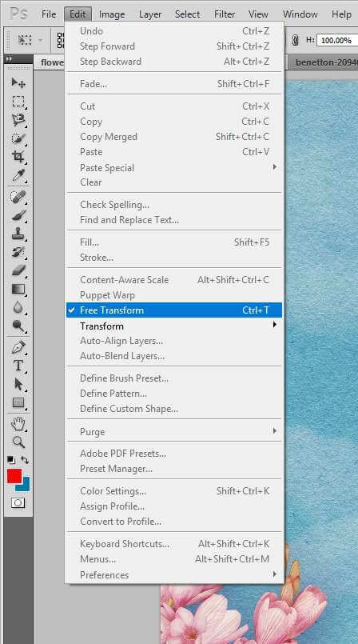Select the Hand tool
Image resolution: width=358 pixels, height=644 pixels.
[18, 423]
